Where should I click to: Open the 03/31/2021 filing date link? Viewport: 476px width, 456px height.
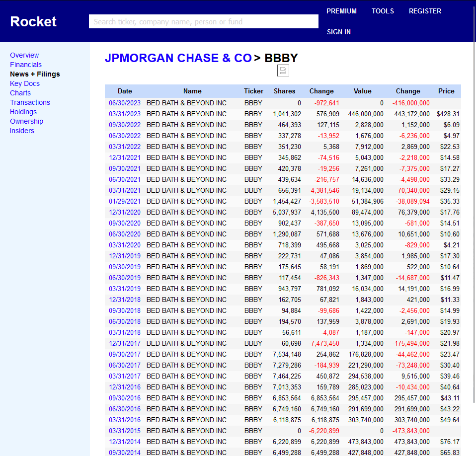coord(125,190)
